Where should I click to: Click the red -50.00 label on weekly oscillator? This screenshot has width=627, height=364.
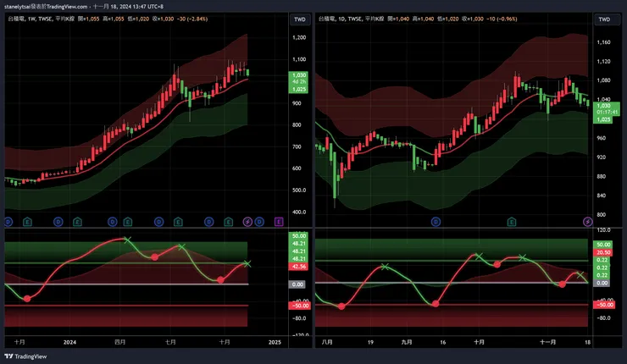click(x=299, y=306)
